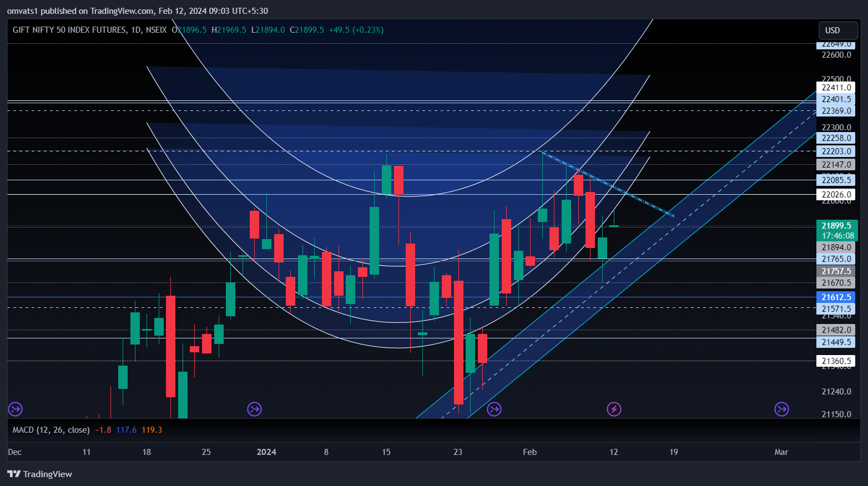The width and height of the screenshot is (868, 486).
Task: Select price label 21449.5
Action: (836, 342)
